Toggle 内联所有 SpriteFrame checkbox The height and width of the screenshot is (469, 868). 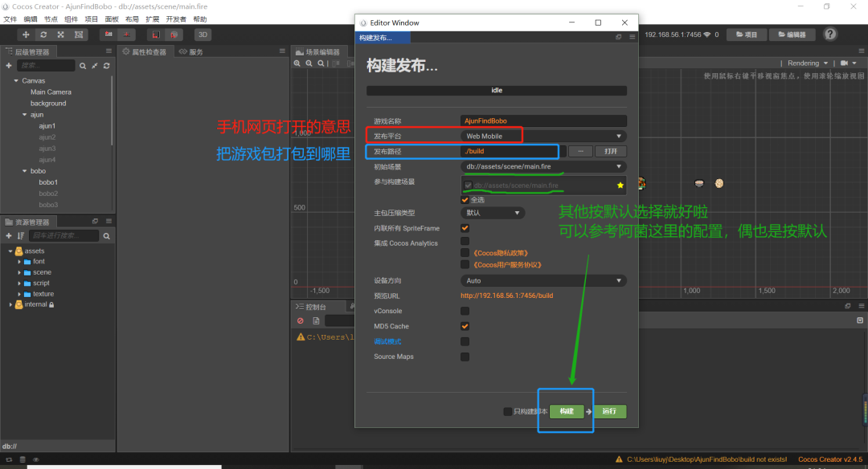[x=465, y=228]
